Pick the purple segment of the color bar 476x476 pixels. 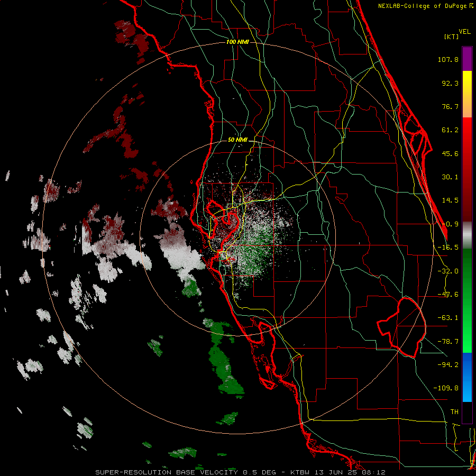tap(467, 59)
